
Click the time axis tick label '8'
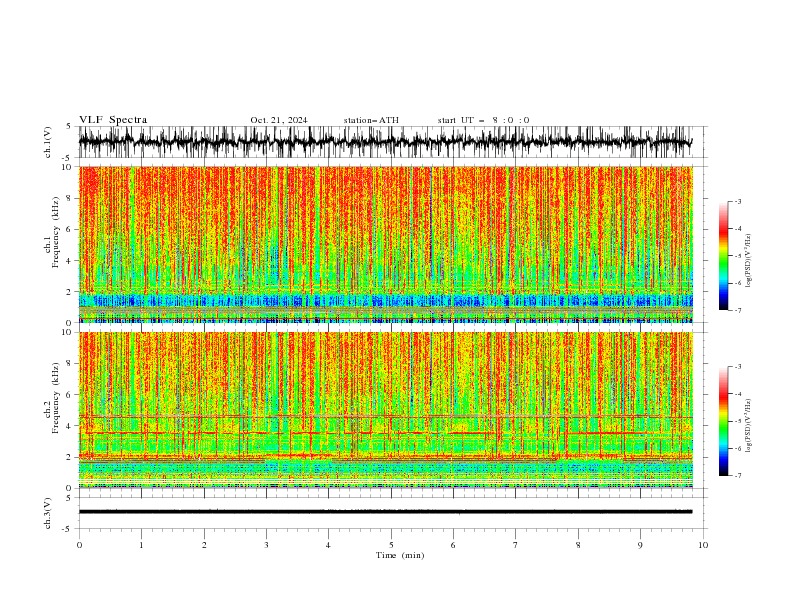point(578,545)
